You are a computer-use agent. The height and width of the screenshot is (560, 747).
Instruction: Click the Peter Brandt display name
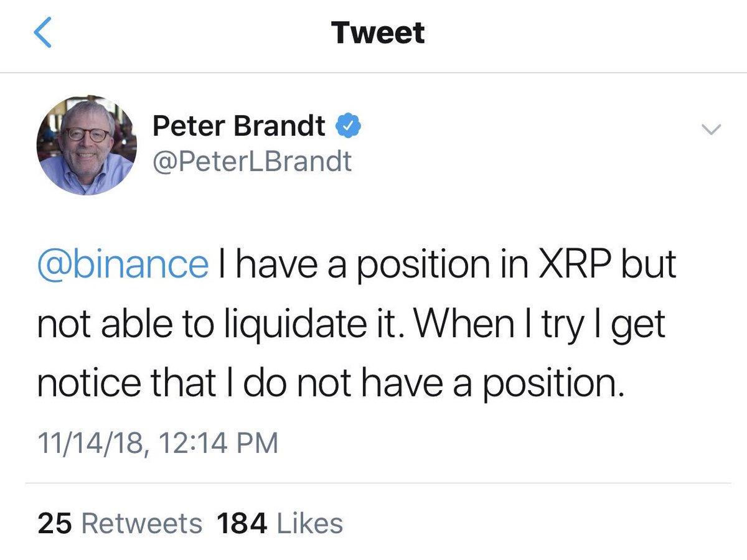[x=238, y=127]
